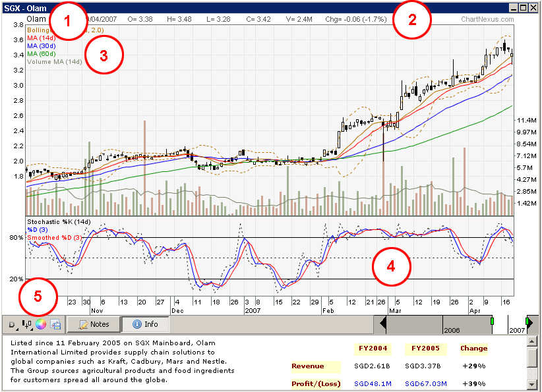542x392 pixels.
Task: Select the Volume MA (14d) legend label
Action: pos(54,61)
